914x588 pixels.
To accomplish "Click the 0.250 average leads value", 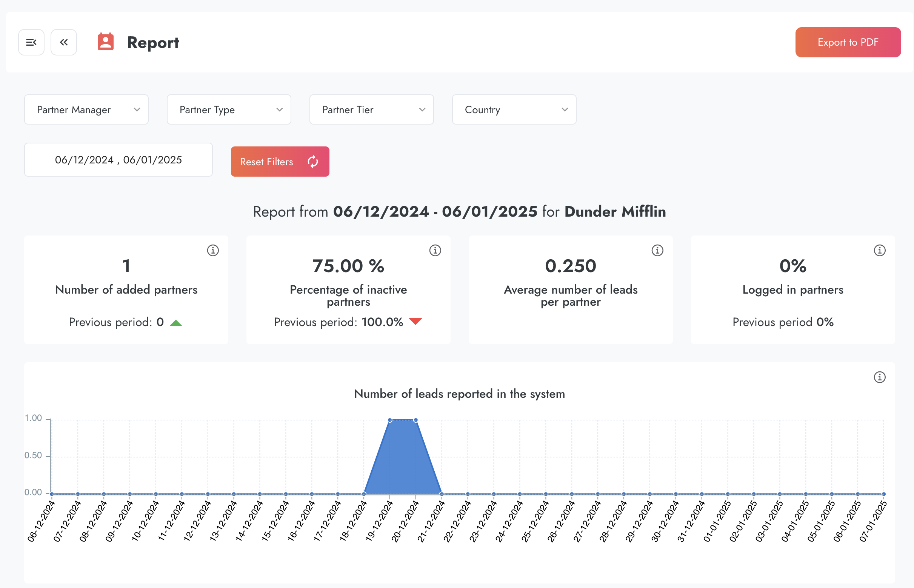I will tap(570, 266).
